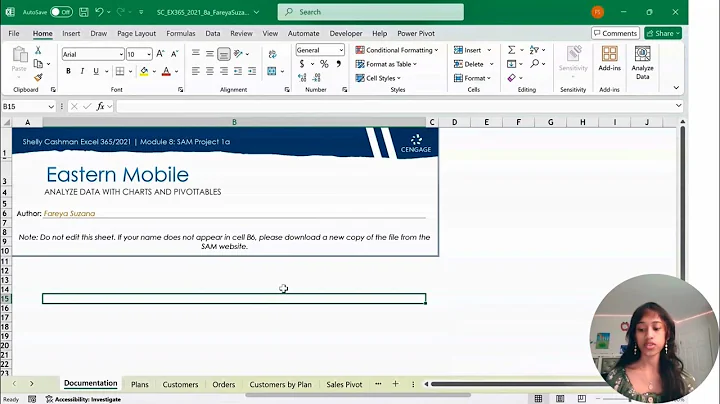Toggle Underline formatting
The width and height of the screenshot is (720, 404).
click(x=96, y=71)
